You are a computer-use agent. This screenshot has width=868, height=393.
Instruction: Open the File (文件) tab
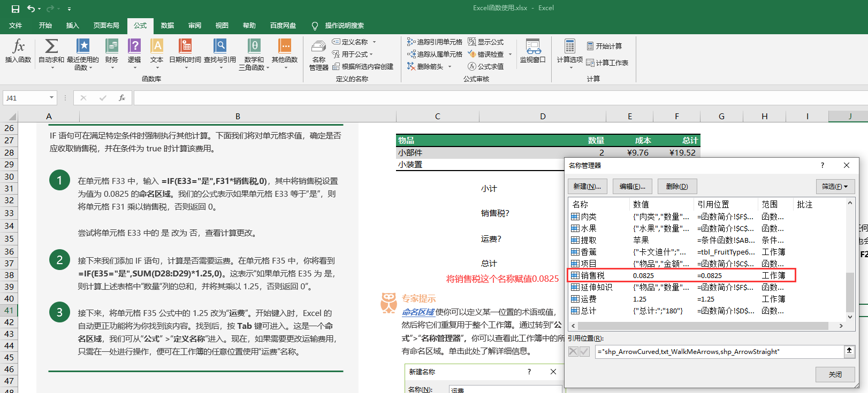point(16,25)
